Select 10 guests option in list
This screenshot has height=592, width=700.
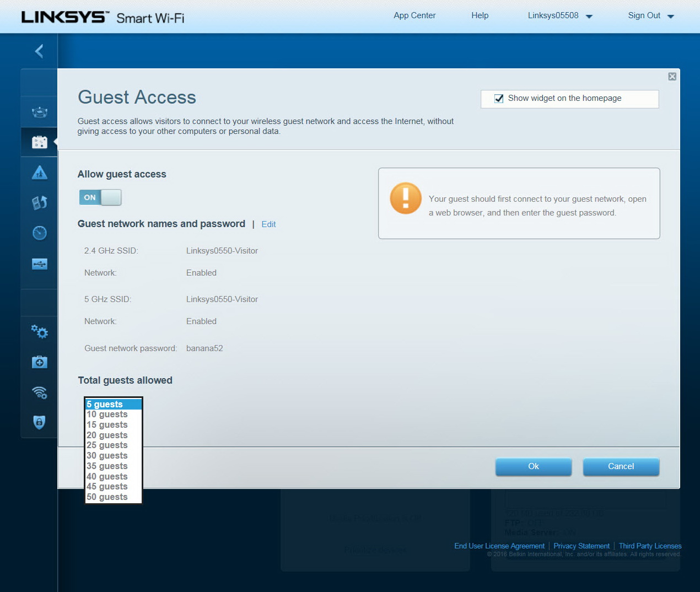coord(114,415)
